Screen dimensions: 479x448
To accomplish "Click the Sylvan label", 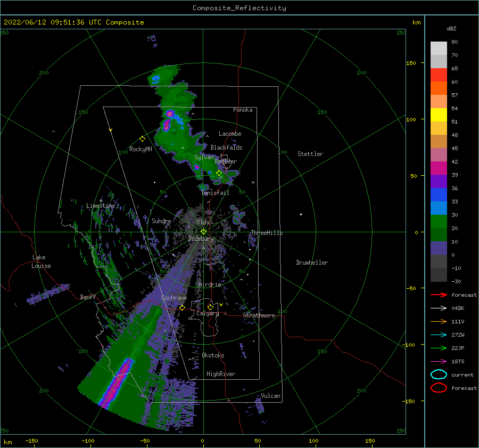I will [204, 157].
